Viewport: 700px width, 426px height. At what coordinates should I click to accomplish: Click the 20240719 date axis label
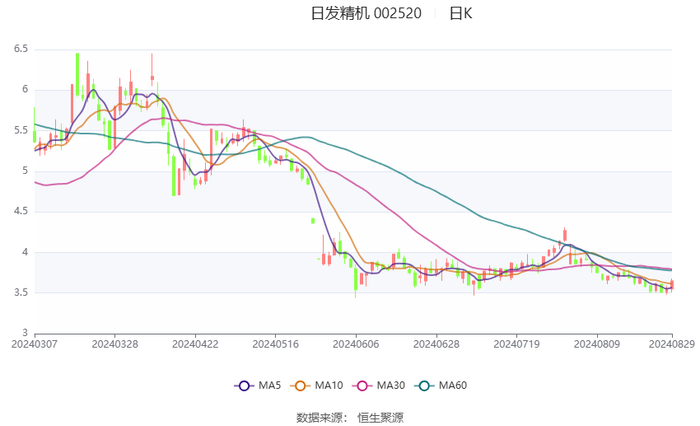coord(517,344)
